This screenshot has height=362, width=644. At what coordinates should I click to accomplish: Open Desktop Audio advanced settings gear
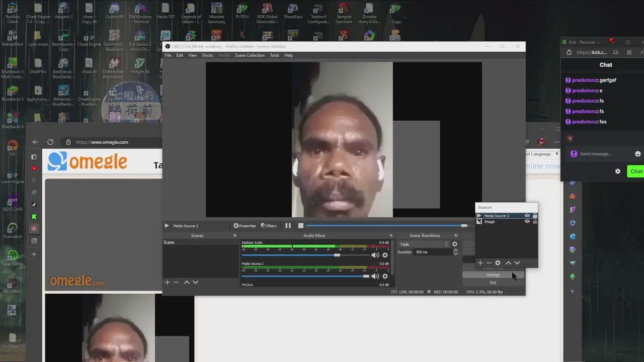tap(385, 255)
